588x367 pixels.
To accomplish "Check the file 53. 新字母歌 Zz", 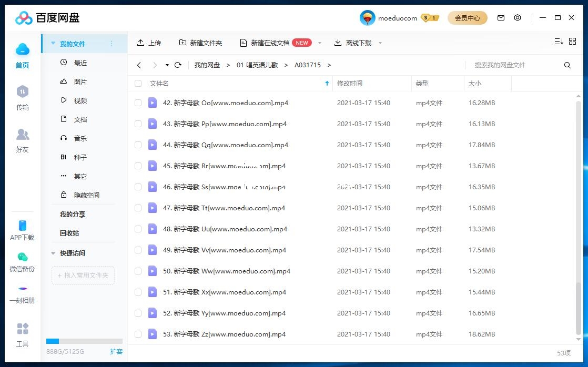I will (x=138, y=334).
